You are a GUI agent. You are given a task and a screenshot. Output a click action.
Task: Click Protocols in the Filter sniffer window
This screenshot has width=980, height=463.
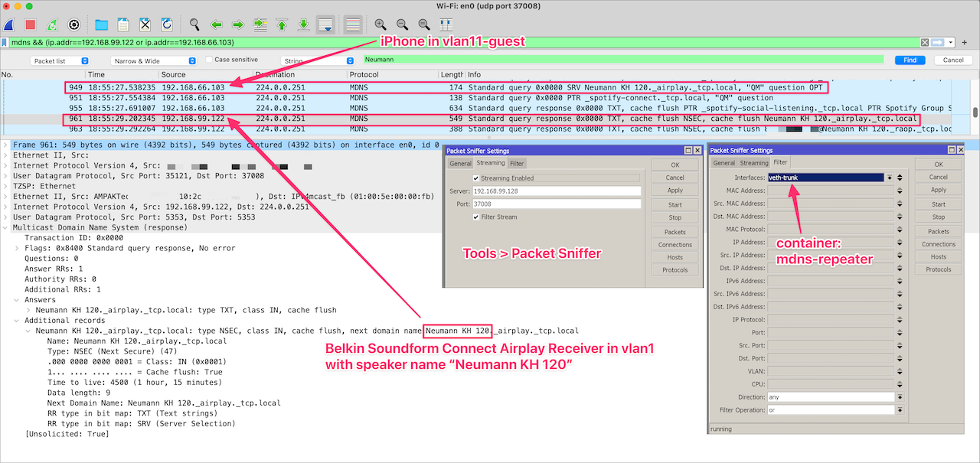939,269
